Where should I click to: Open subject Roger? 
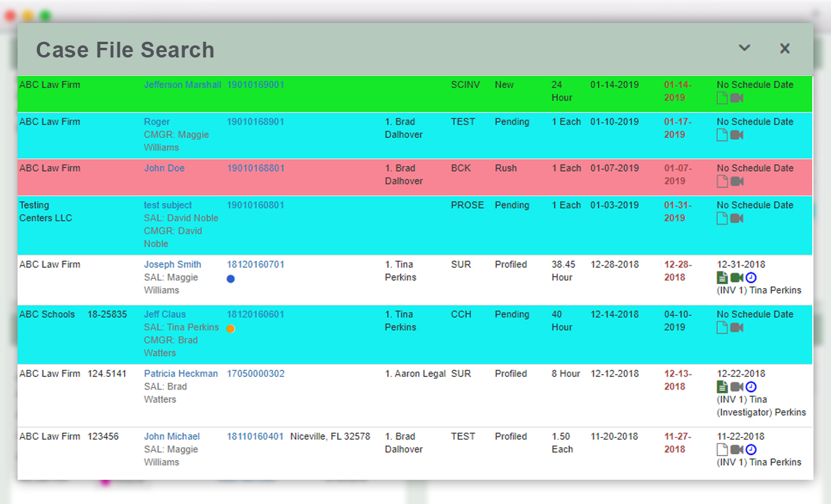(157, 122)
